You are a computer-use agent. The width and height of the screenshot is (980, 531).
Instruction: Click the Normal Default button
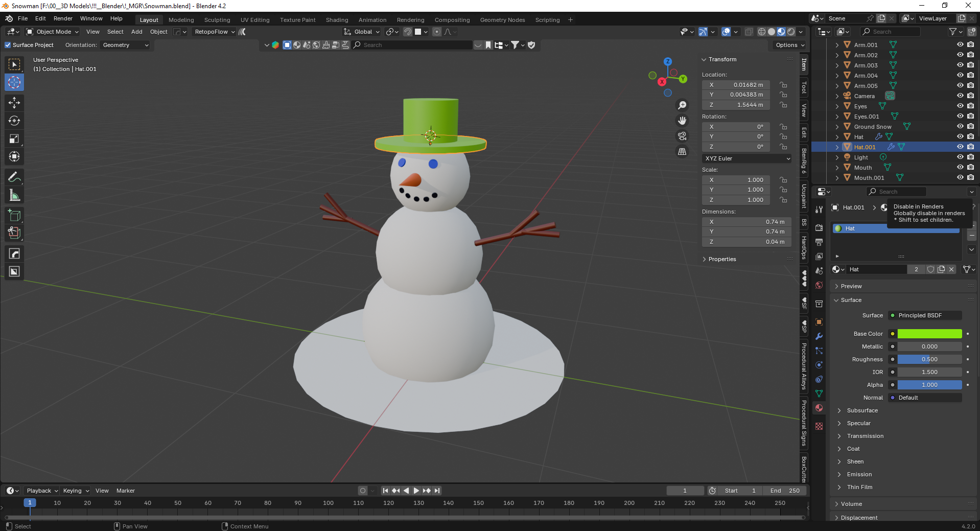point(925,398)
